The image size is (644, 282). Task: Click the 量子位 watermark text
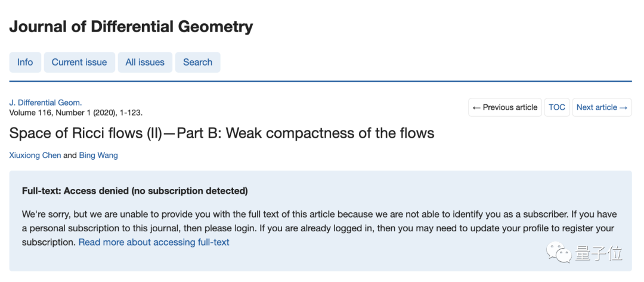(598, 253)
